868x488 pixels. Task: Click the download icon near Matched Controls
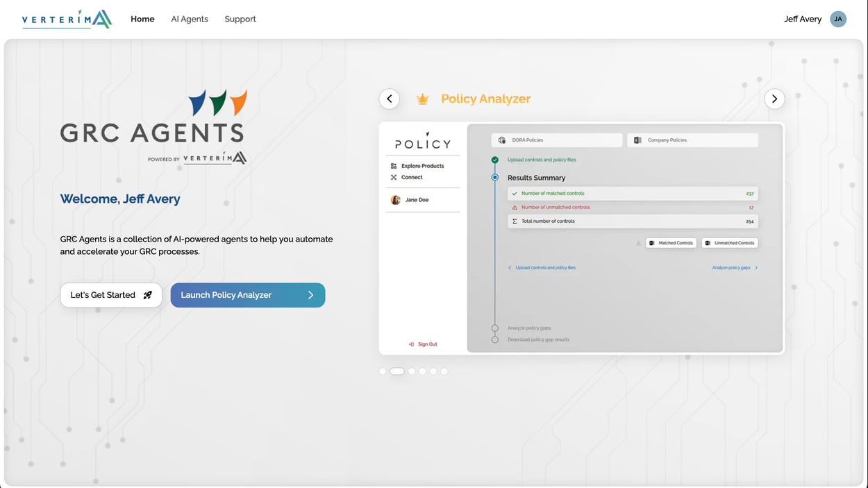pyautogui.click(x=638, y=243)
